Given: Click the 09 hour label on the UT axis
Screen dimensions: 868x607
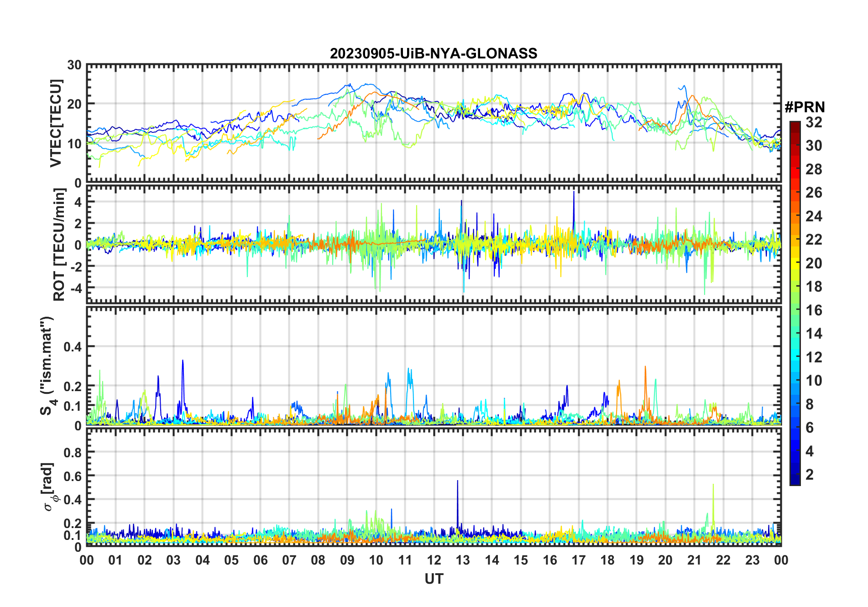Looking at the screenshot, I should pyautogui.click(x=347, y=560).
